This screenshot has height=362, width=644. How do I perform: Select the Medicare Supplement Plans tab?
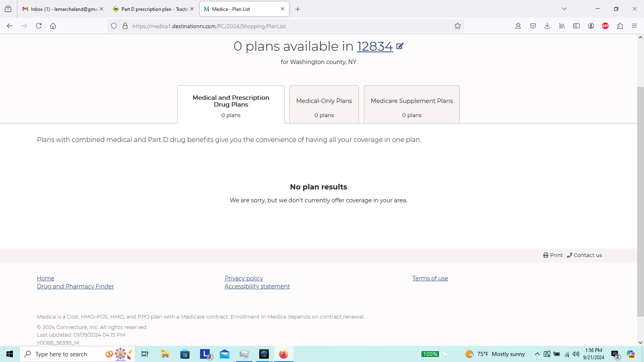(x=412, y=105)
